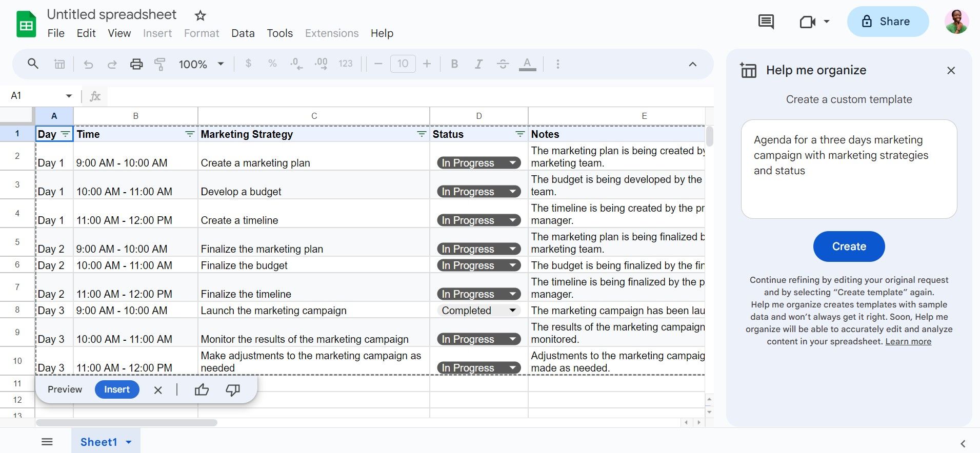The width and height of the screenshot is (980, 453).
Task: Collapse the menus with the up chevron
Action: pyautogui.click(x=692, y=64)
